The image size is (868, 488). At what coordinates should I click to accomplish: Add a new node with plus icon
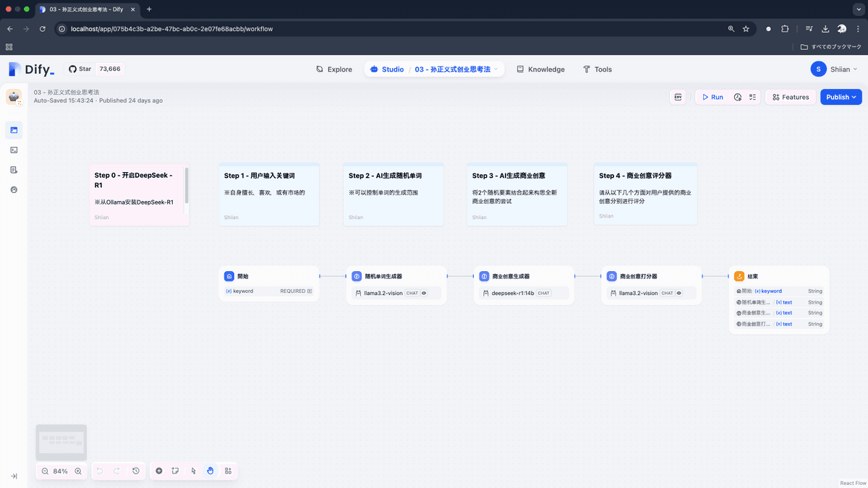coord(159,471)
